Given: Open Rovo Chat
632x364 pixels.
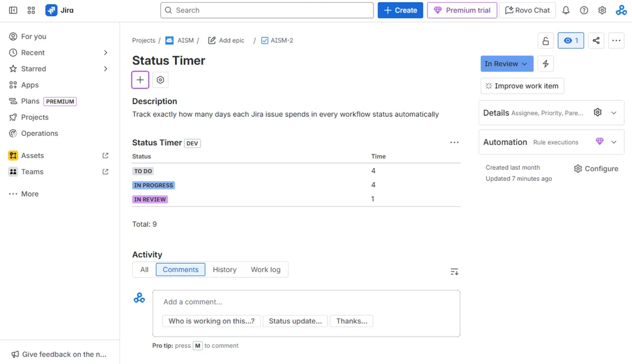Looking at the screenshot, I should 527,10.
